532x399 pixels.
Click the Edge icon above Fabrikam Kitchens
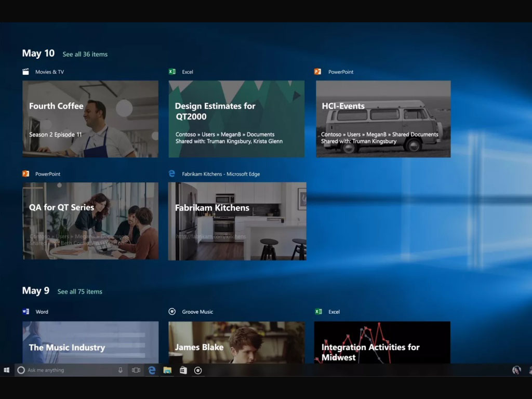click(172, 174)
